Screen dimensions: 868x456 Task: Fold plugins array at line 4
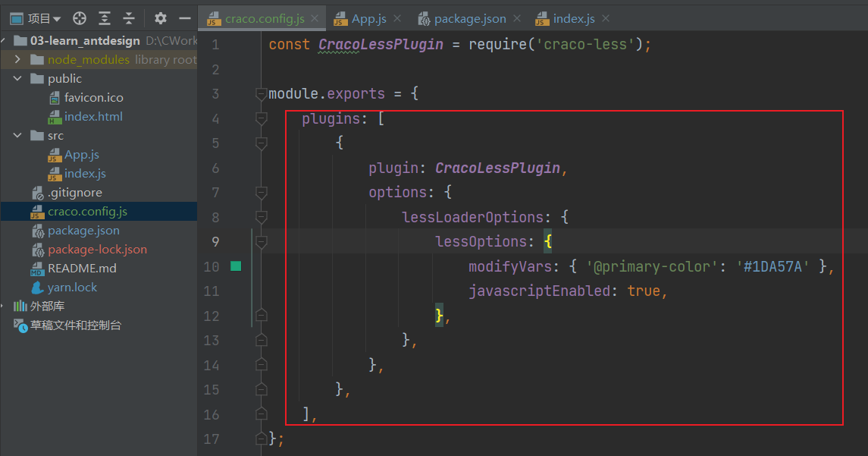tap(262, 118)
